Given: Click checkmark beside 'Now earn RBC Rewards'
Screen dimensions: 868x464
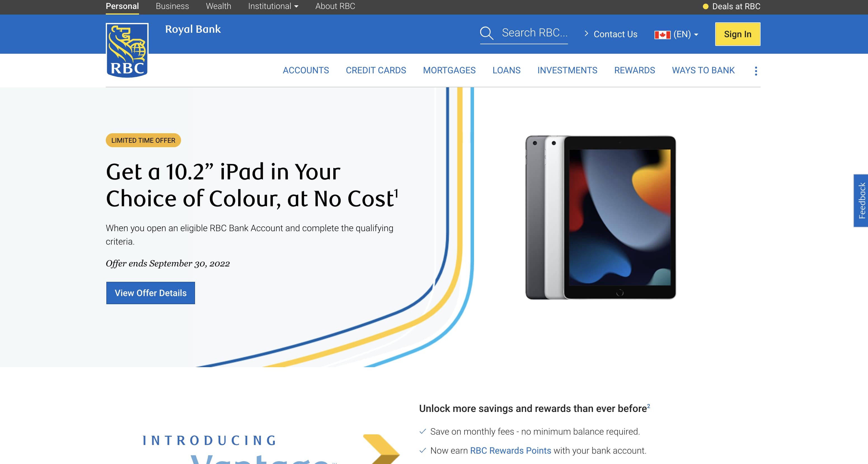Looking at the screenshot, I should [x=423, y=451].
